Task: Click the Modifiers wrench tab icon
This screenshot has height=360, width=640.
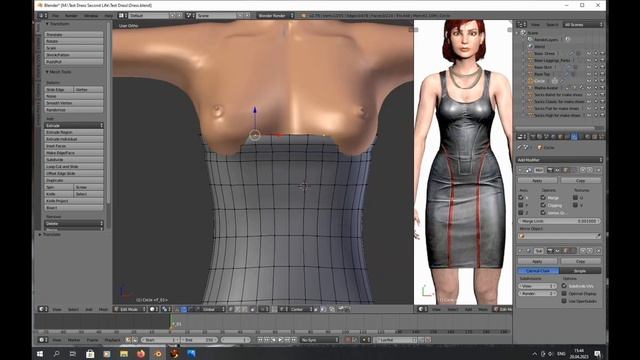Action: click(574, 137)
